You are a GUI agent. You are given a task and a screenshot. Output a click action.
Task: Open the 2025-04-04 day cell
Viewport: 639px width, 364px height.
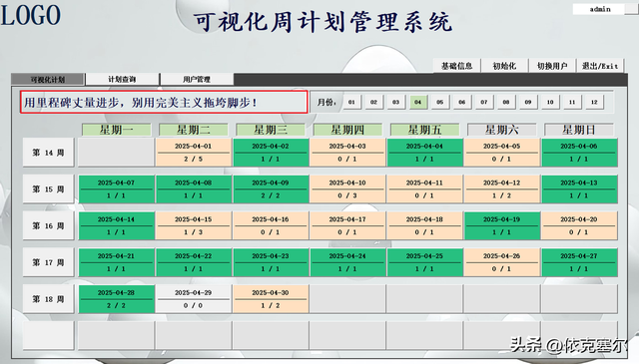click(x=424, y=153)
